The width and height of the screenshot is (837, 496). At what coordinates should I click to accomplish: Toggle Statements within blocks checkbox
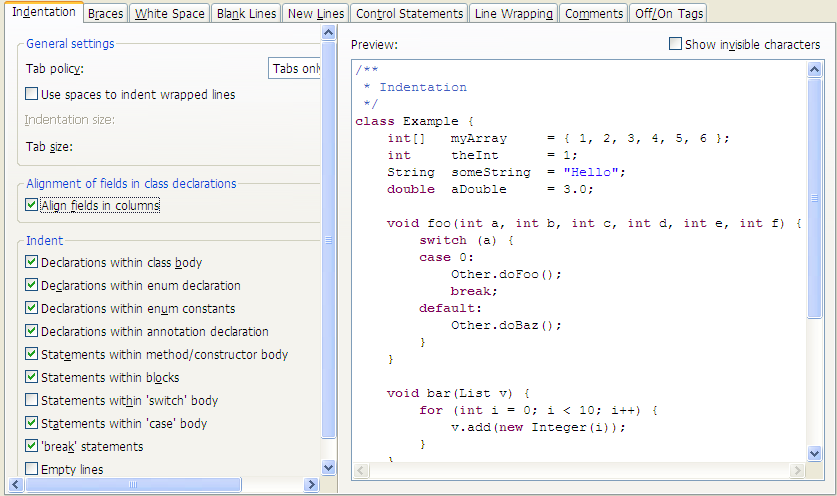click(x=31, y=377)
